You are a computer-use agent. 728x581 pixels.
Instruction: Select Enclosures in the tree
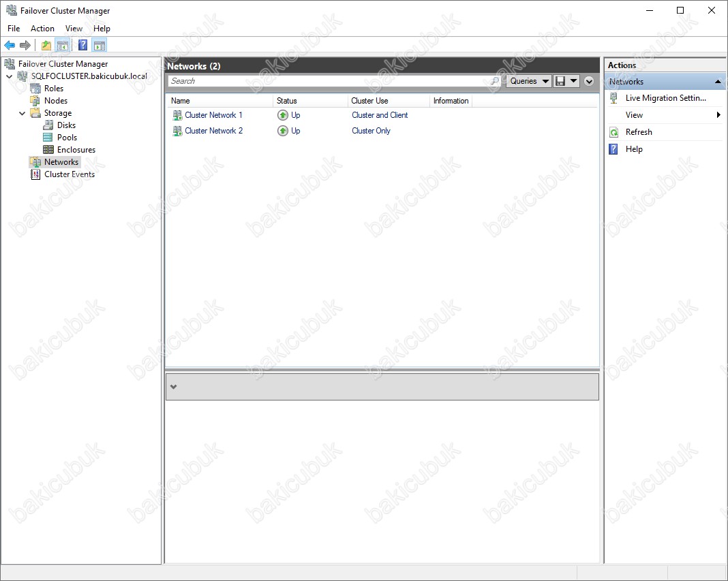tap(76, 149)
